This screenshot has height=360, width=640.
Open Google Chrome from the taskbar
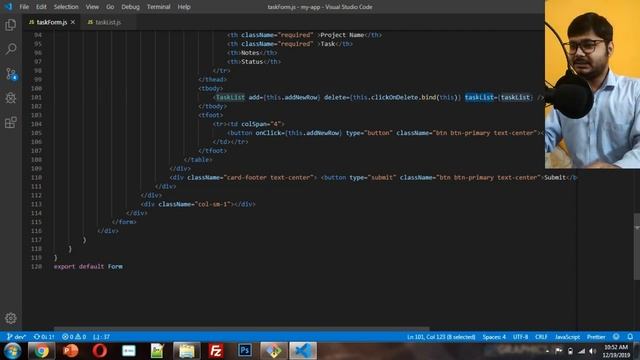41,351
